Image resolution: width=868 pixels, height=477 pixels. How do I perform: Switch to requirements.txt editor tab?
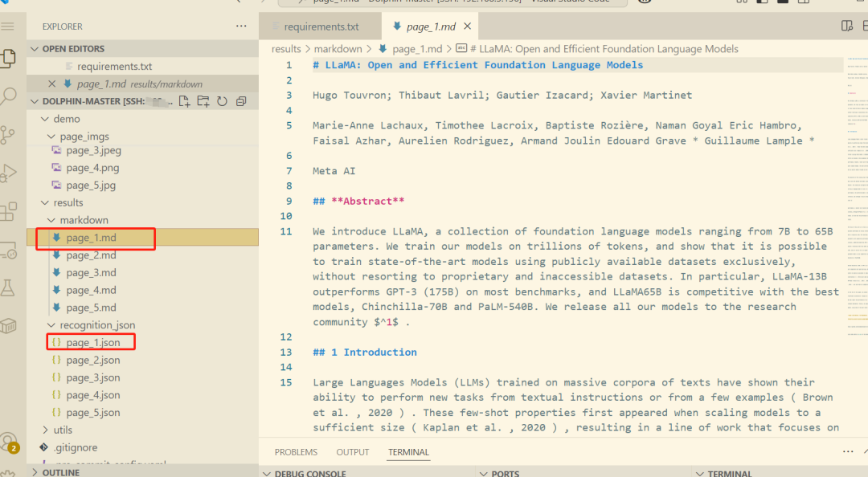(321, 26)
